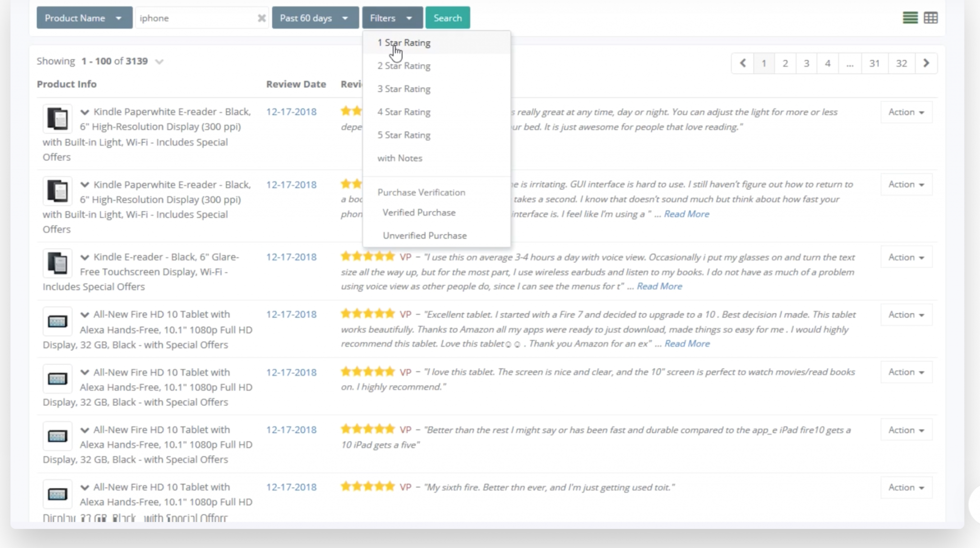This screenshot has width=980, height=548.
Task: Click five-star rating of 'Excellent tablet' review
Action: [x=367, y=314]
